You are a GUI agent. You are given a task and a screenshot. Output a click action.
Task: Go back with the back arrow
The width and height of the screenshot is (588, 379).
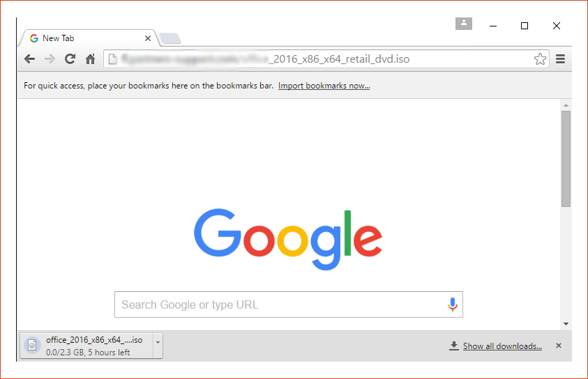tap(29, 59)
